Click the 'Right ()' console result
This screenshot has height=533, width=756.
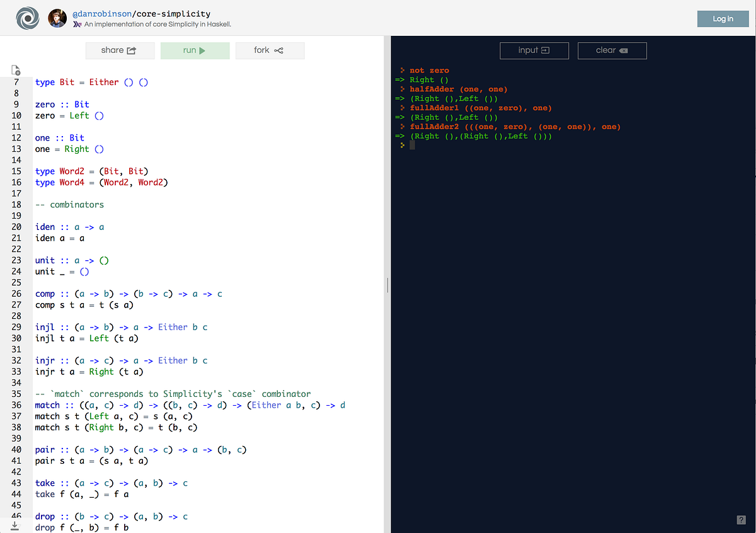(x=429, y=80)
